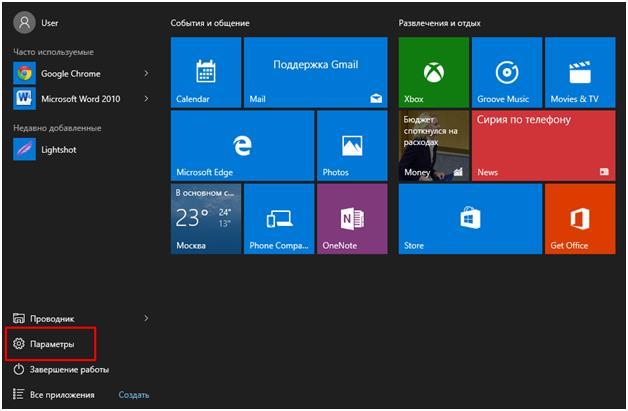Expand Microsoft Word 2010 jump list arrow

[x=146, y=99]
